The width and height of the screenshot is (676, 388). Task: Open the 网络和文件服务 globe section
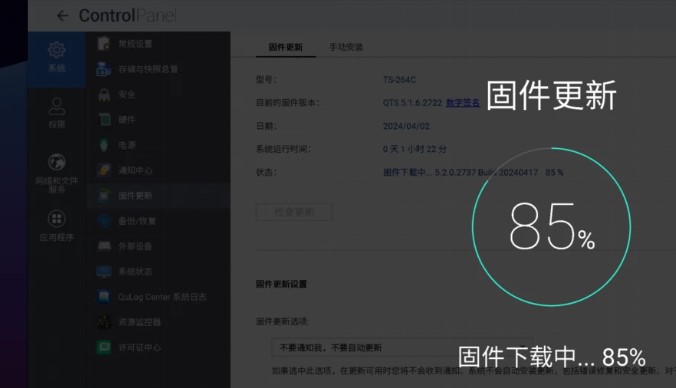(56, 173)
